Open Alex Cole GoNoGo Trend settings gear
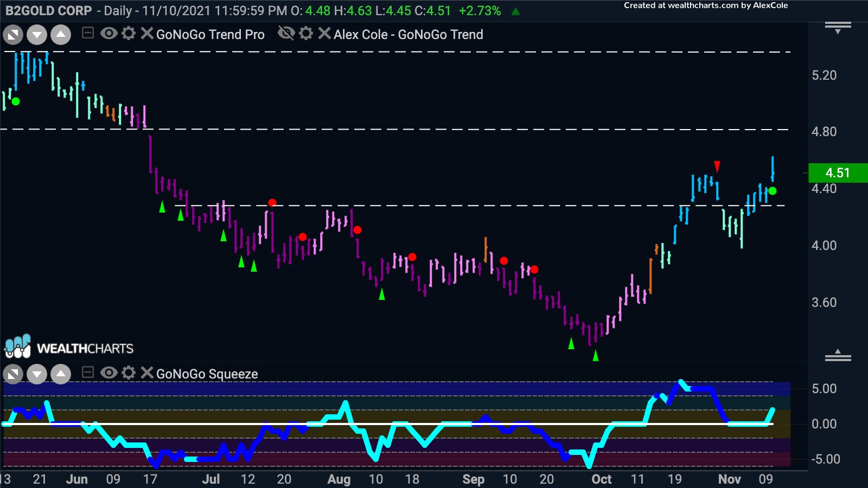Screen dimensions: 868x488 click(x=306, y=34)
